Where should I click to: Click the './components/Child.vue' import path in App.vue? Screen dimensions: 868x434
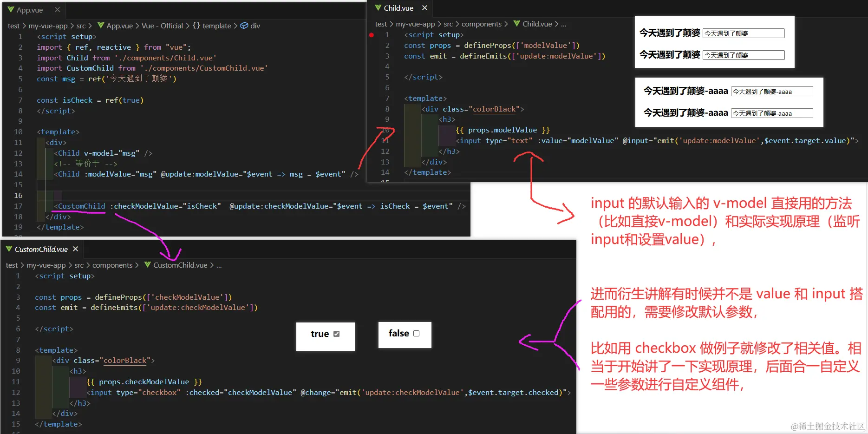coord(165,58)
